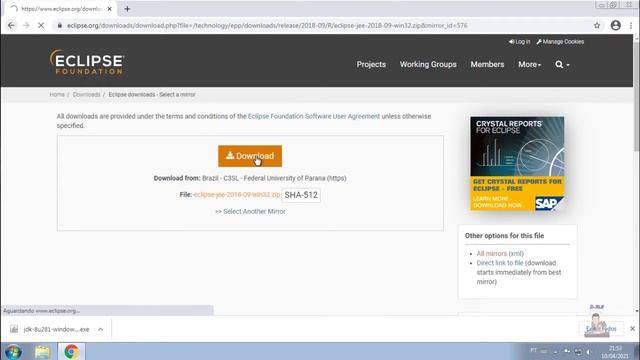Viewport: 640px width, 360px height.
Task: Click the Exibir todos downloads button
Action: pyautogui.click(x=601, y=329)
